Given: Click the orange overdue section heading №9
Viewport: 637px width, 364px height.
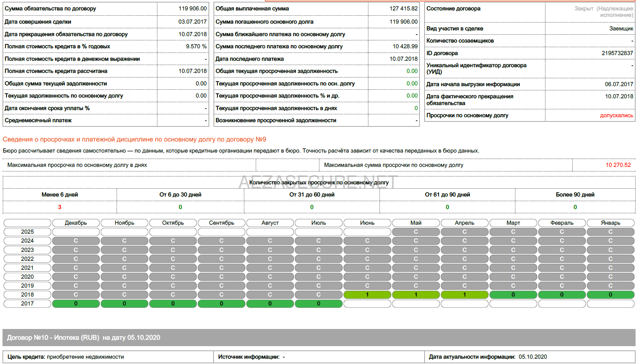Looking at the screenshot, I should point(134,139).
